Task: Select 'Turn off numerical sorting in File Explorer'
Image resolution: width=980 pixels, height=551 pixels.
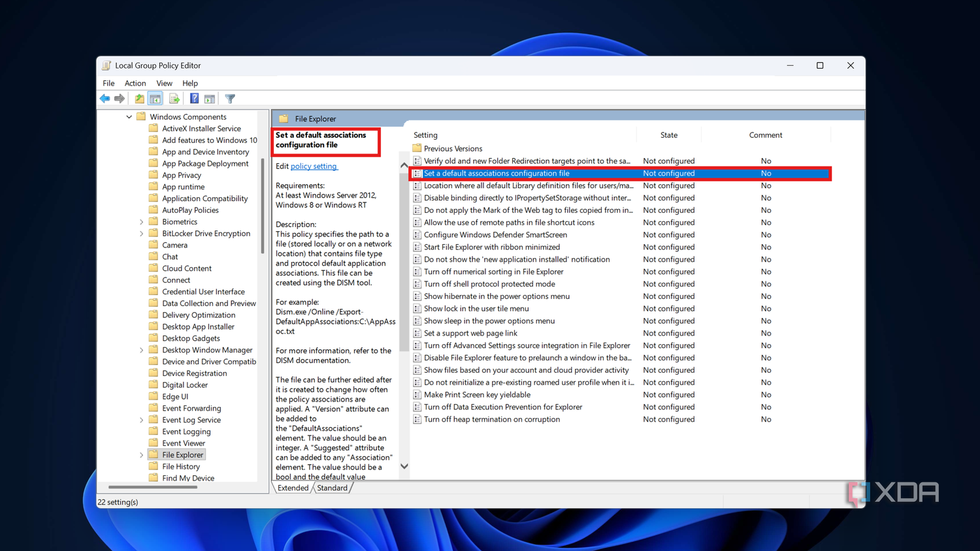Action: click(x=493, y=272)
